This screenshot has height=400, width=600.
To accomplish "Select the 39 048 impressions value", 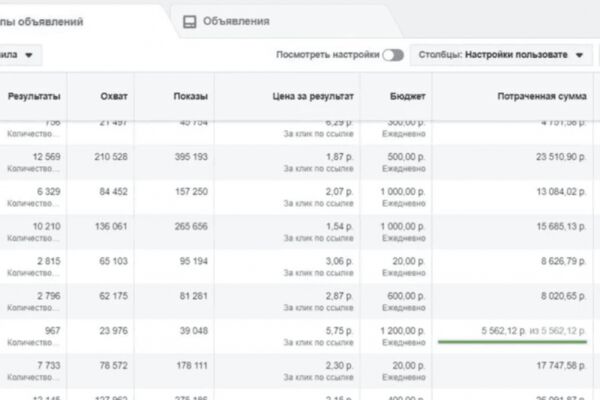I will (194, 331).
